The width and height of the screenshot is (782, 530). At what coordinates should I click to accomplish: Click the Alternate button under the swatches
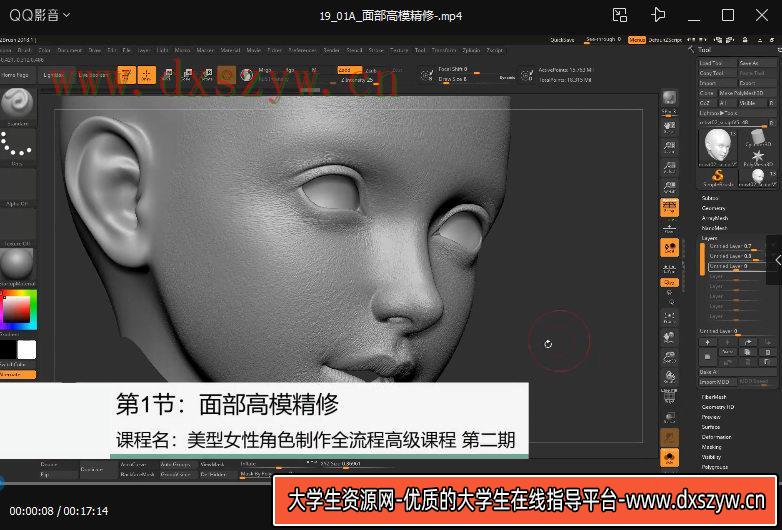[17, 374]
